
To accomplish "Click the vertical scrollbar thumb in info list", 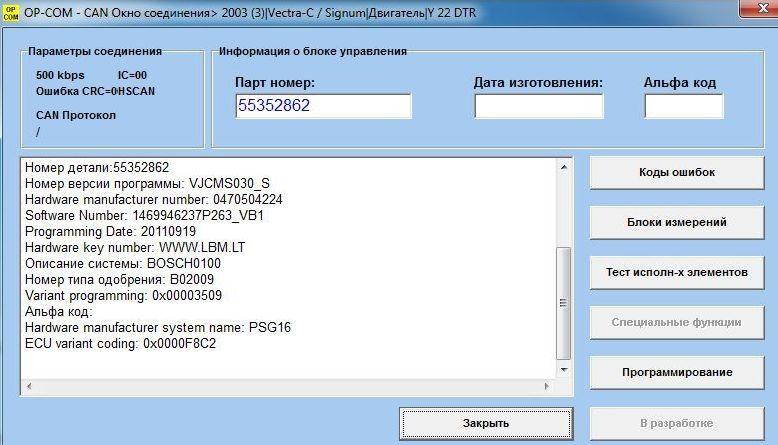I will [x=564, y=303].
